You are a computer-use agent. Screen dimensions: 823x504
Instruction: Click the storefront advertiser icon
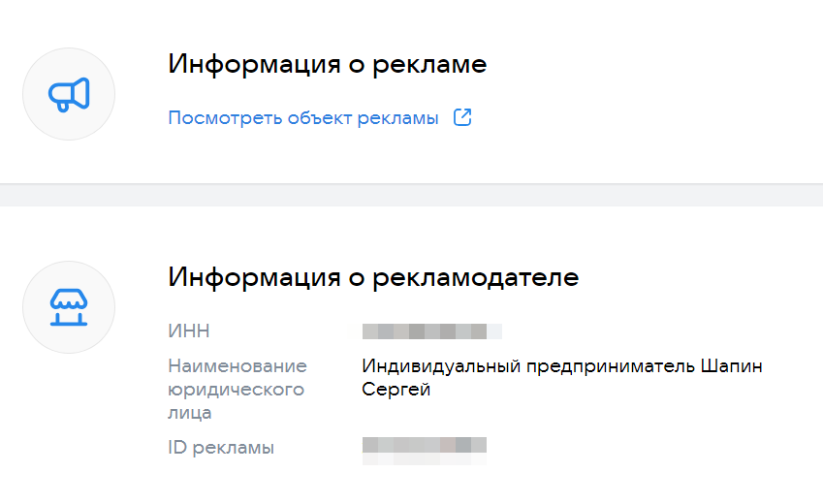coord(69,307)
